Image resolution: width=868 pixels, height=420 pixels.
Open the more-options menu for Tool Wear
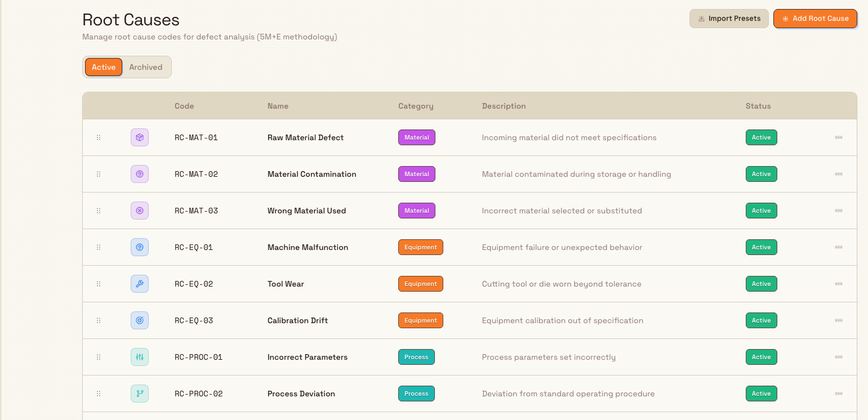[x=839, y=284]
